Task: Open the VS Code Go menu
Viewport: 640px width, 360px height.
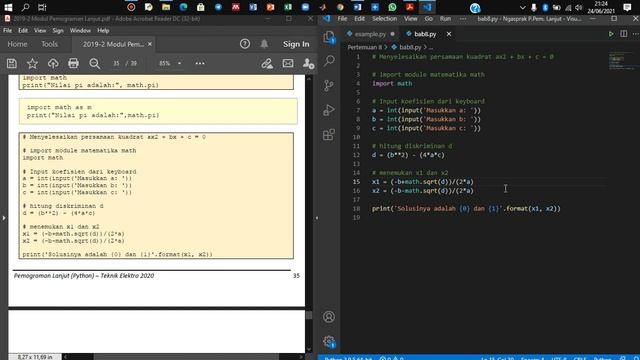Action: tap(429, 19)
